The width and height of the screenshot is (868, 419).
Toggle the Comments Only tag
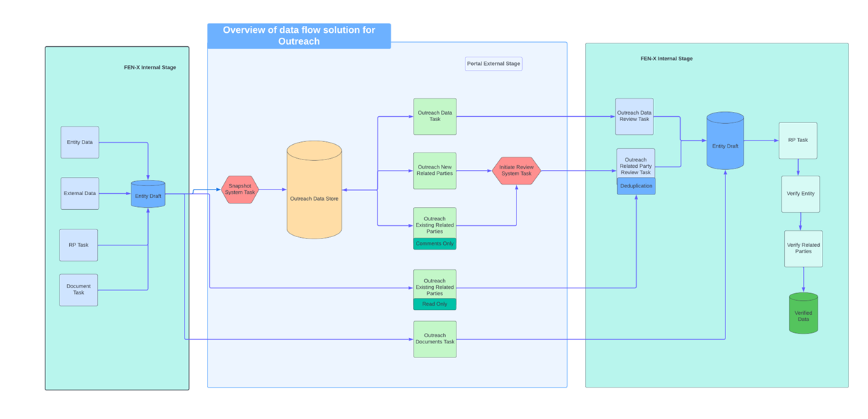tap(435, 242)
